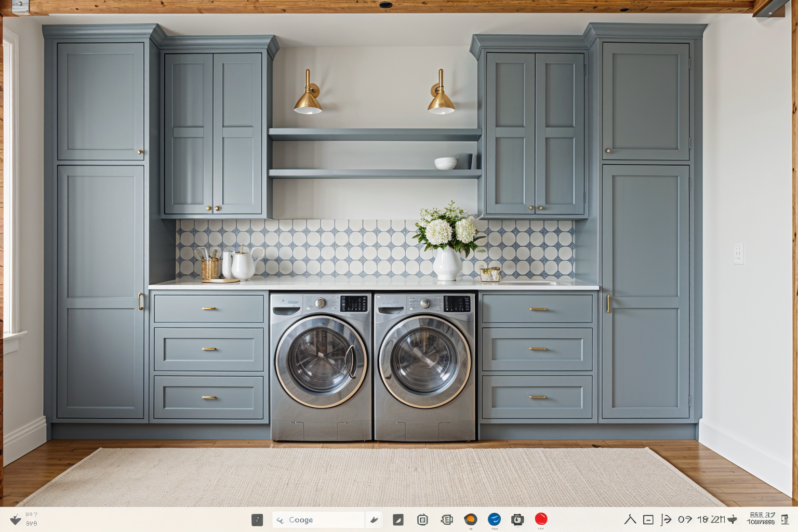Click the 09 tray indicator
Viewport: 798px width, 532px height.
pyautogui.click(x=685, y=519)
